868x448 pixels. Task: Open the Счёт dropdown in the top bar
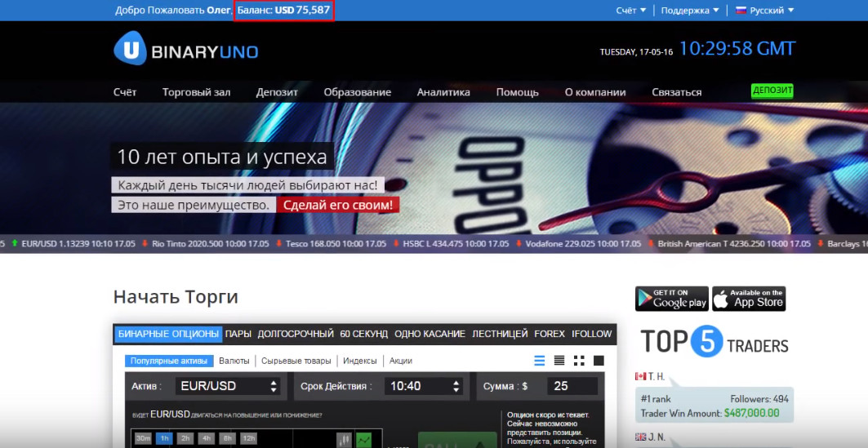click(x=630, y=11)
